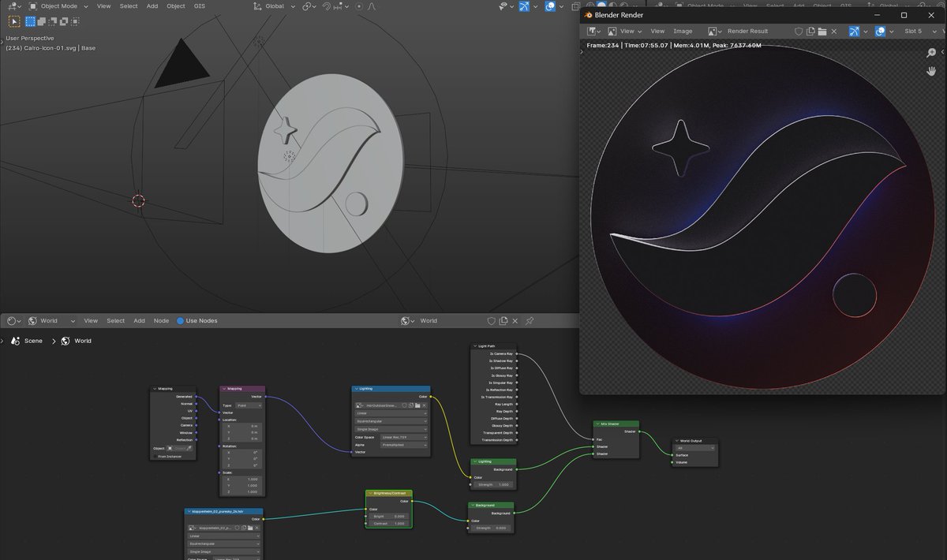Open the Slot 5 render slot dropdown
This screenshot has width=947, height=560.
click(923, 32)
